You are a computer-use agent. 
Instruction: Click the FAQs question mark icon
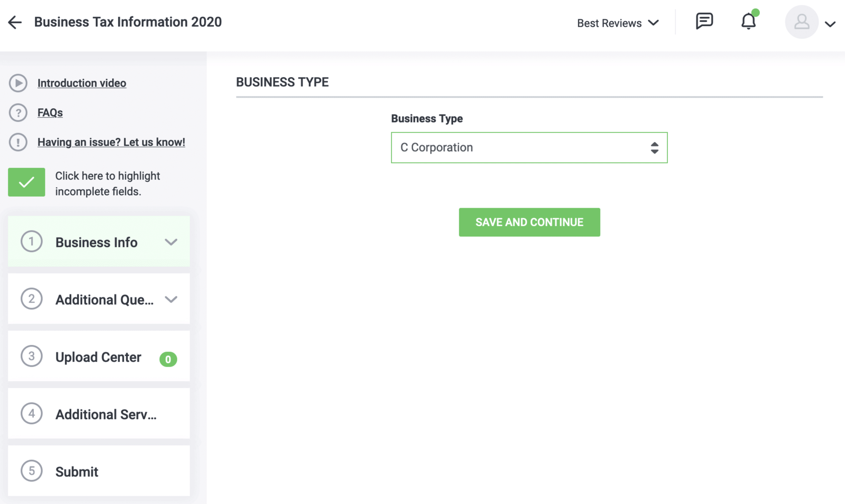pyautogui.click(x=18, y=113)
